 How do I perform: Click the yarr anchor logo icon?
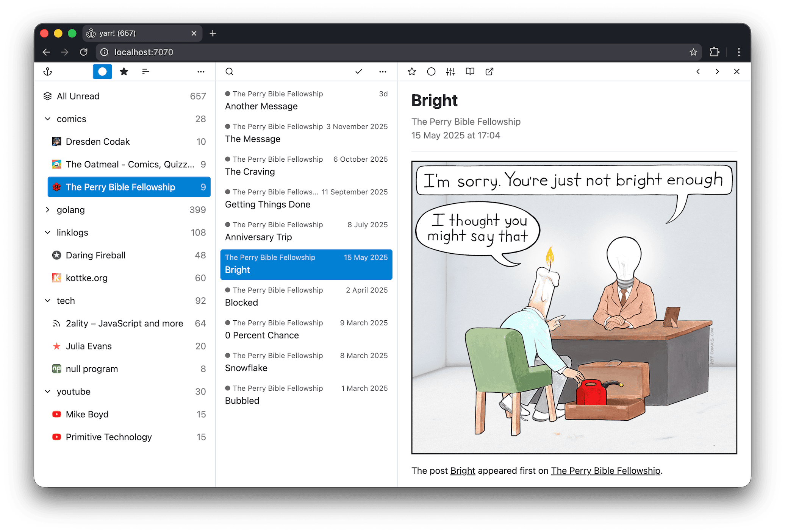(x=48, y=72)
